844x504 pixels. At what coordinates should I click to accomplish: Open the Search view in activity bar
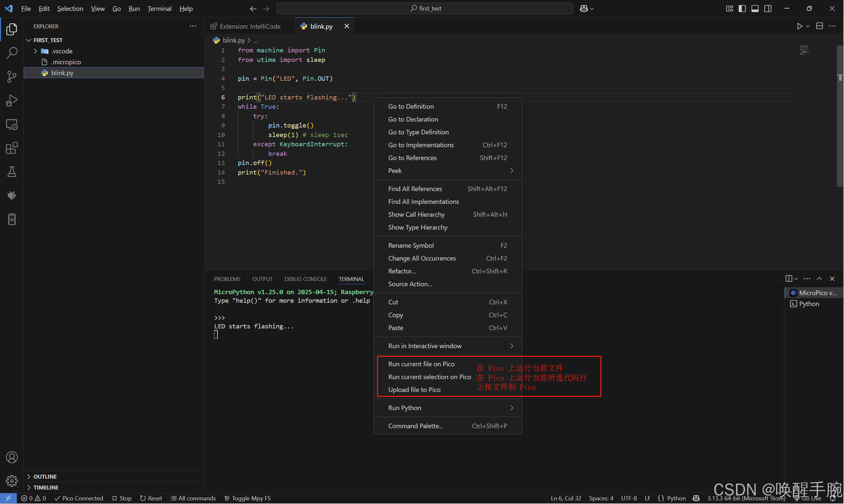(12, 53)
